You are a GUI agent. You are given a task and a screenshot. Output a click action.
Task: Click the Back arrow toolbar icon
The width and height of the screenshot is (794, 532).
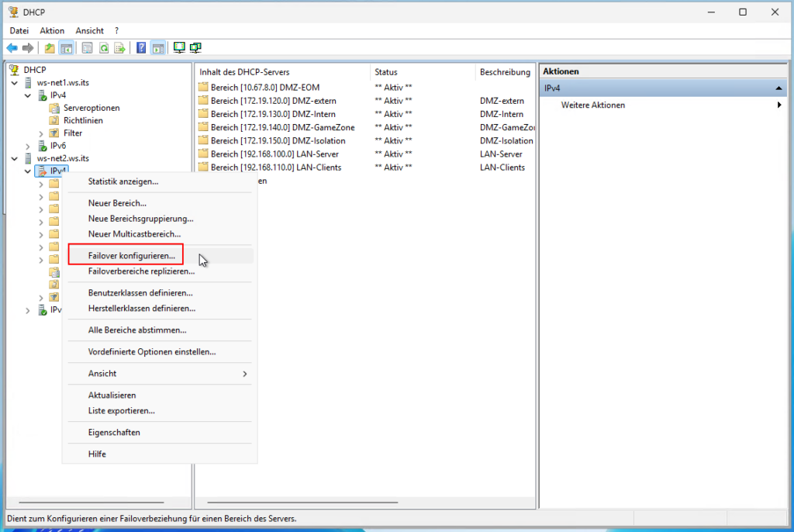(12, 48)
